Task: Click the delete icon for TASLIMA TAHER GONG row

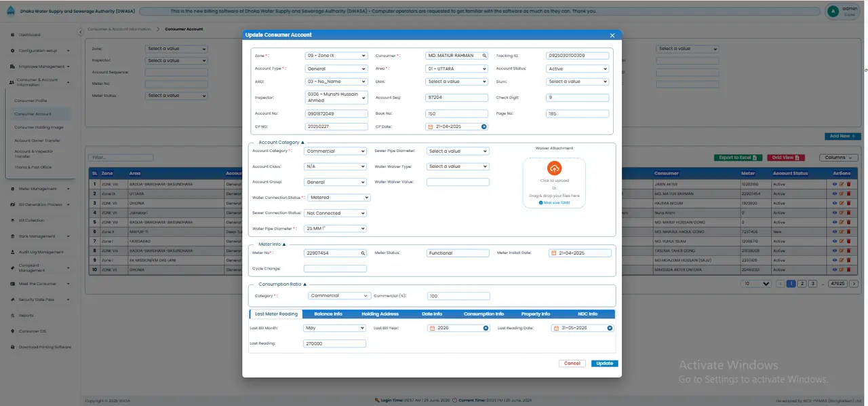Action: coord(848,251)
